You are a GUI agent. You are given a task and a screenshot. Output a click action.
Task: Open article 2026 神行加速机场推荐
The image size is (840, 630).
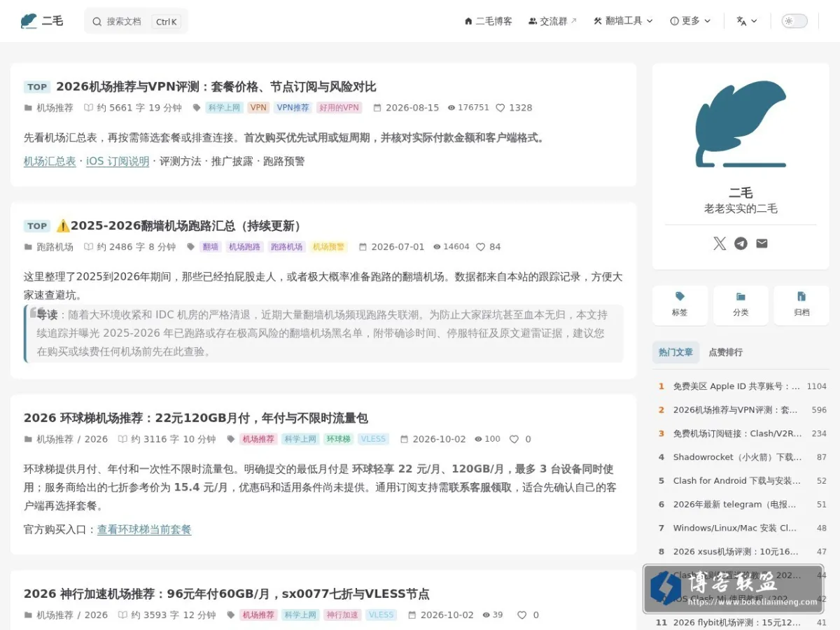coord(227,594)
